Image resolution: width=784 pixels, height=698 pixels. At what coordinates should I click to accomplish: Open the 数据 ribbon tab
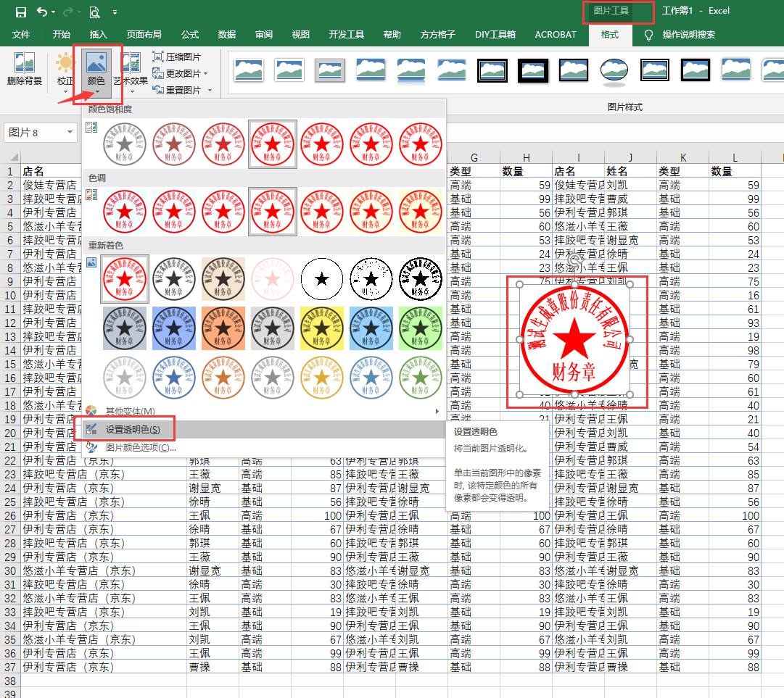[227, 35]
